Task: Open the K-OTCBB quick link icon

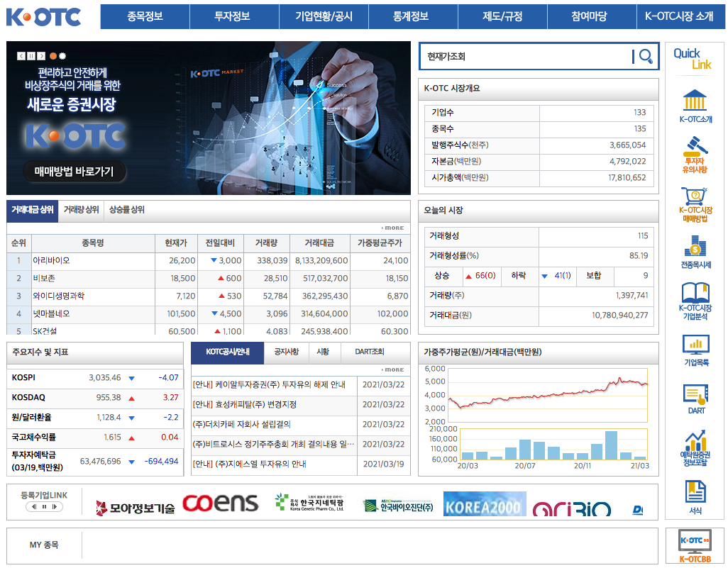Action: coord(695,546)
